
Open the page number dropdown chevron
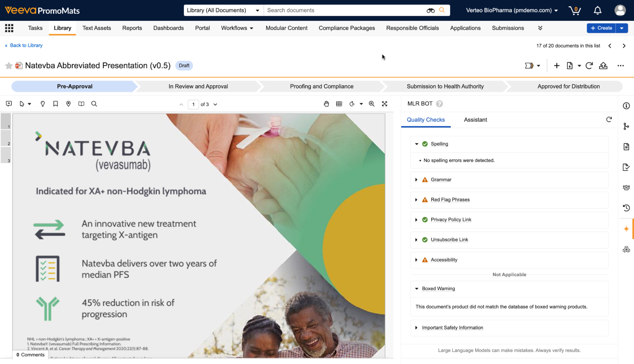pos(215,105)
